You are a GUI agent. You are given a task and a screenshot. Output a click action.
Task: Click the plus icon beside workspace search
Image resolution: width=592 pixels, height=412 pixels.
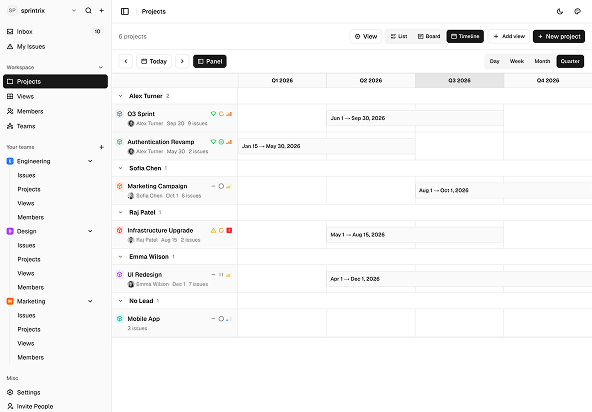click(x=102, y=11)
